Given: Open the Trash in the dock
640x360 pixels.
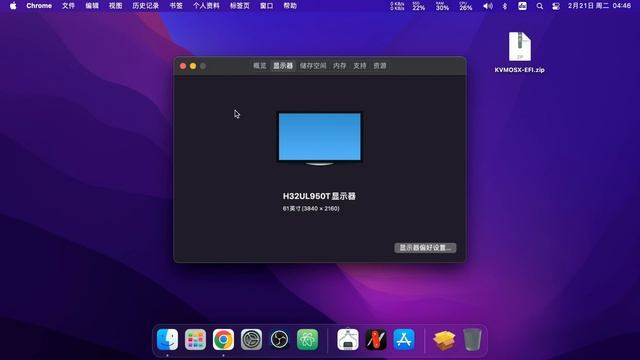Looking at the screenshot, I should click(x=472, y=339).
